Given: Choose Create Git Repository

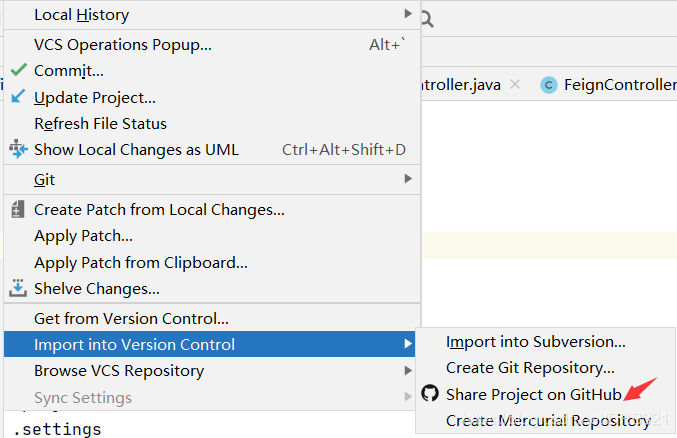Looking at the screenshot, I should point(530,368).
